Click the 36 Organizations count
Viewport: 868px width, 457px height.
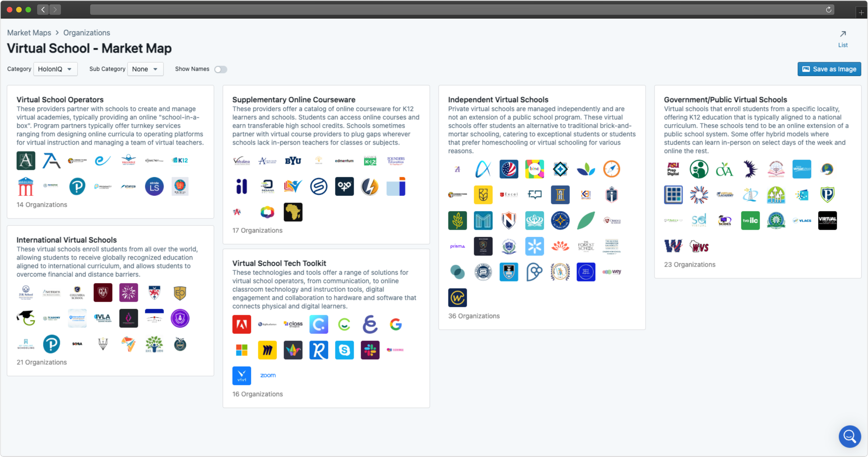[x=474, y=316]
